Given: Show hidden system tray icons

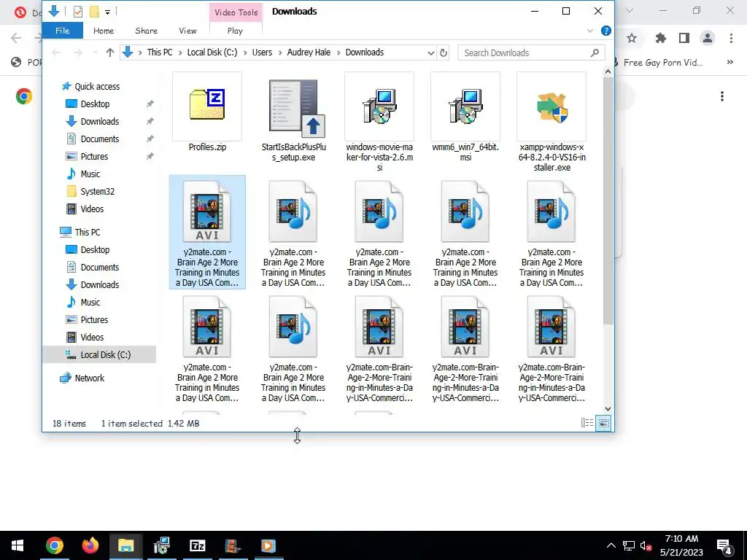Looking at the screenshot, I should tap(611, 545).
